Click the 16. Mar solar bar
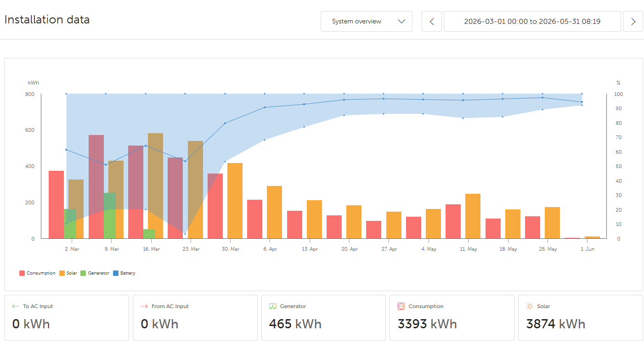Viewport: 644px width, 354px height. tap(155, 186)
